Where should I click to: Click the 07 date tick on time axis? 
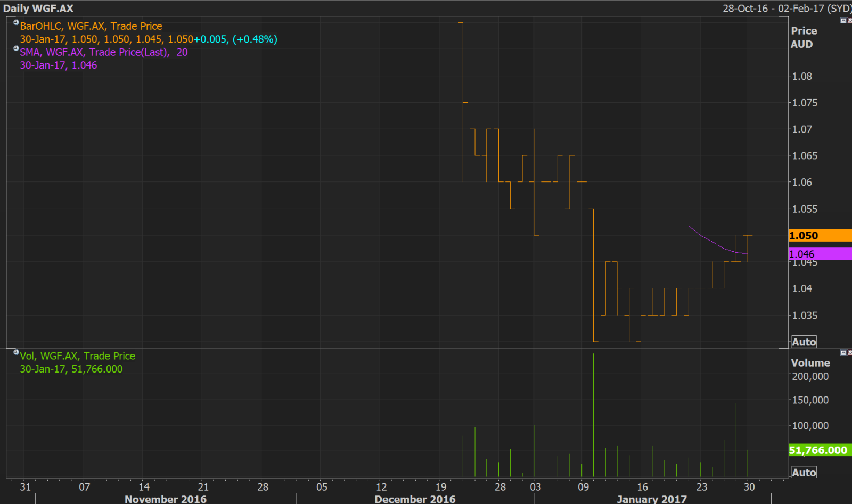pyautogui.click(x=84, y=487)
